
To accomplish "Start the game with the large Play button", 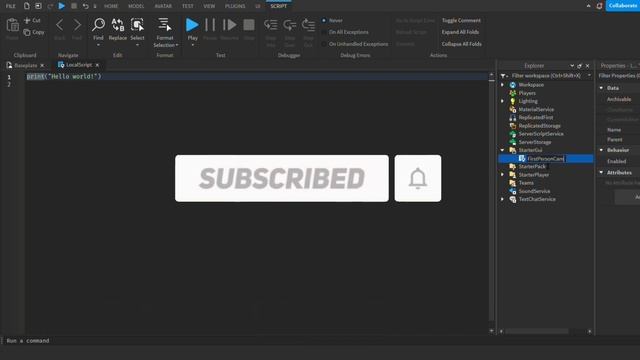I will click(192, 25).
